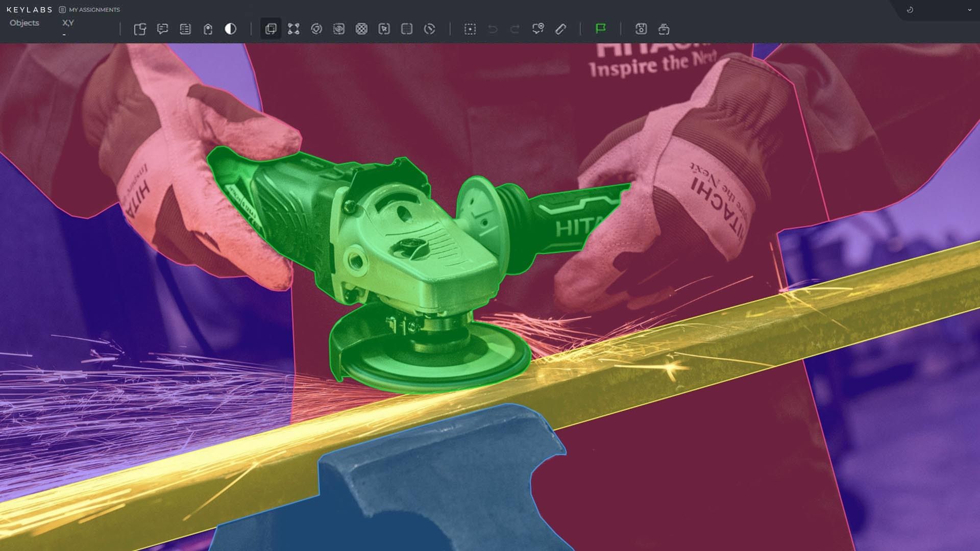Click the Redo button
Screen dimensions: 980x551
coord(514,29)
